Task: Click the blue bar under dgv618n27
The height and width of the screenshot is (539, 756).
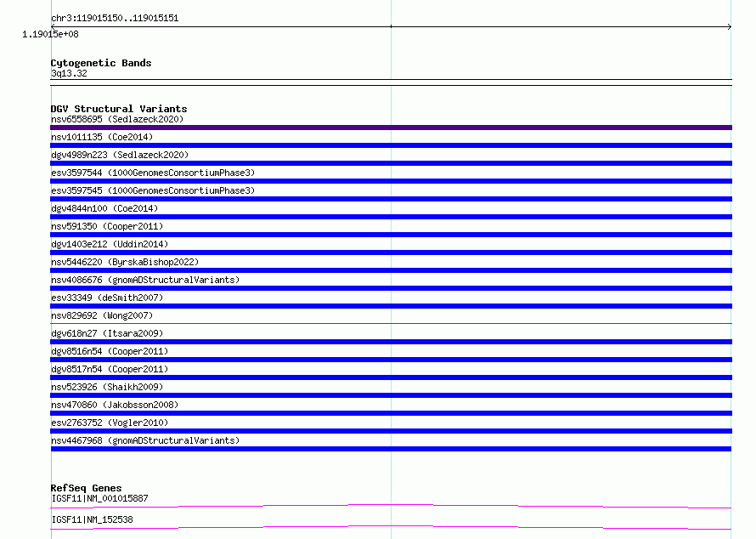Action: [x=391, y=342]
